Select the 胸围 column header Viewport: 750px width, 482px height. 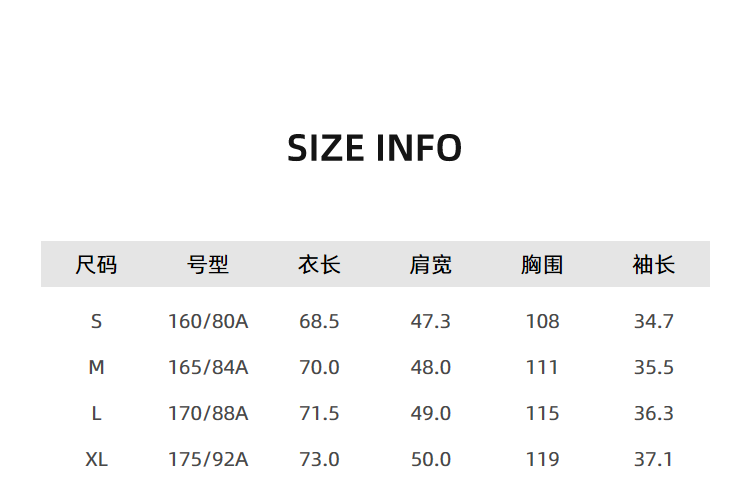click(x=542, y=265)
